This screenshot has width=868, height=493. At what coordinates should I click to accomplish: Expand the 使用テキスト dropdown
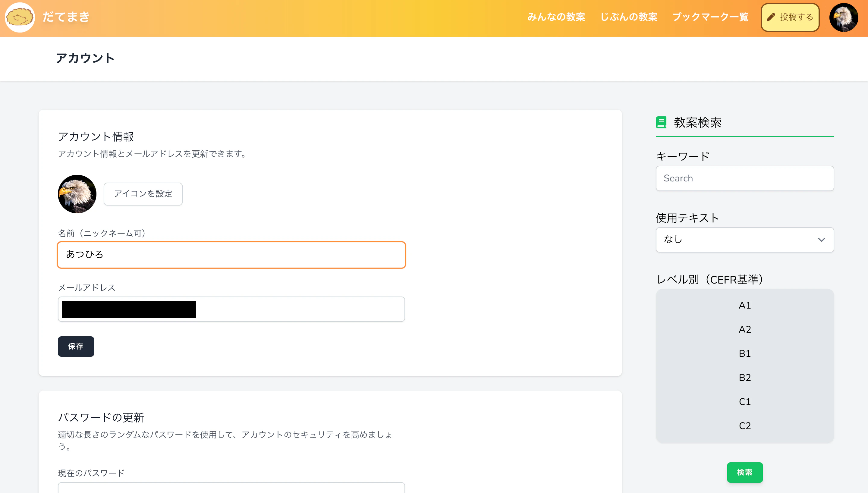pyautogui.click(x=745, y=240)
